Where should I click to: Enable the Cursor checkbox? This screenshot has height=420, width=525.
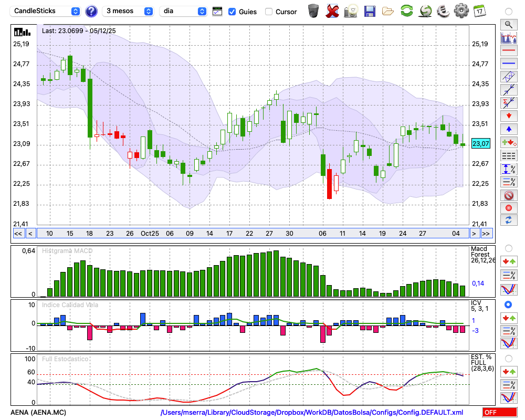pyautogui.click(x=269, y=12)
